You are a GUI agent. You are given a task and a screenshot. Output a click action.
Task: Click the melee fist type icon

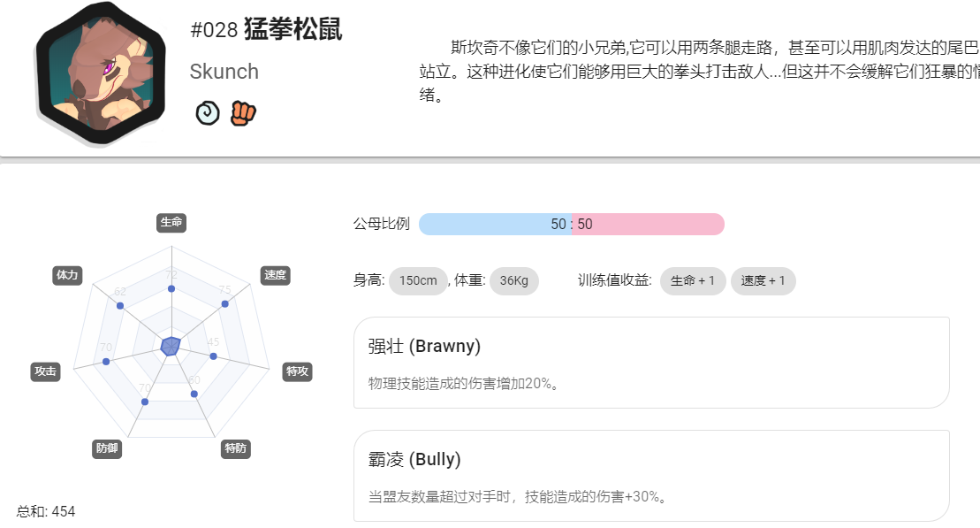coord(243,113)
